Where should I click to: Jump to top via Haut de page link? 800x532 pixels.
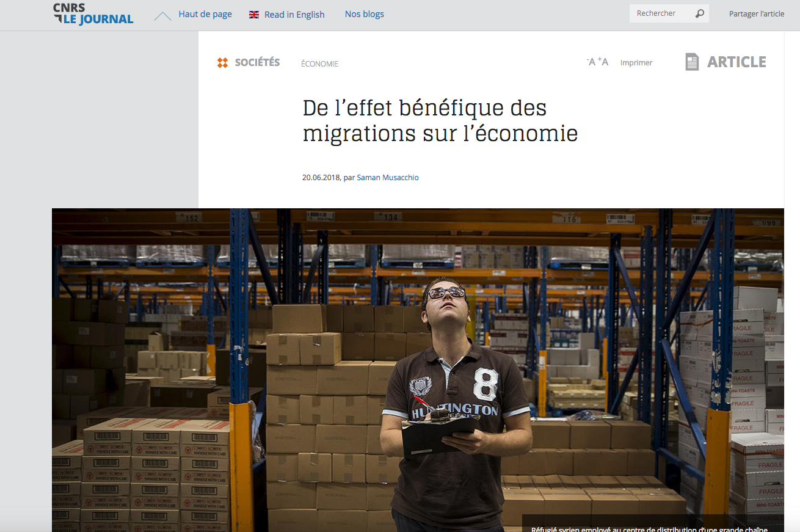click(x=205, y=14)
